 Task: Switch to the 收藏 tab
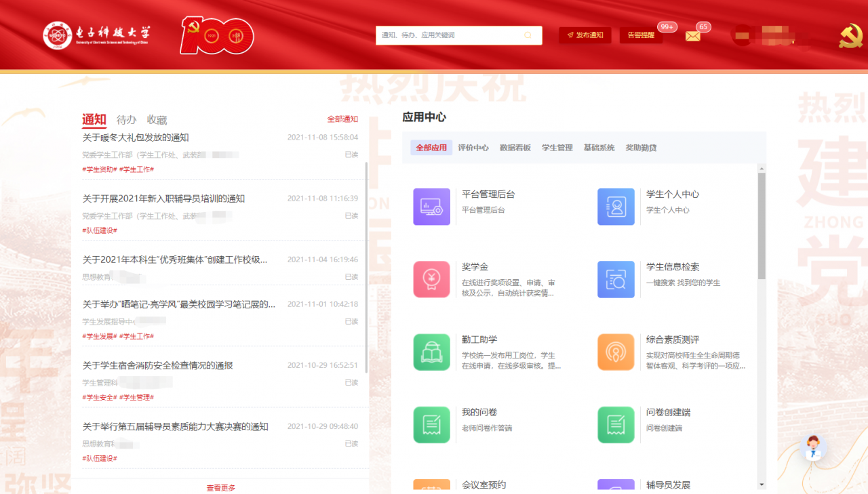[x=157, y=120]
